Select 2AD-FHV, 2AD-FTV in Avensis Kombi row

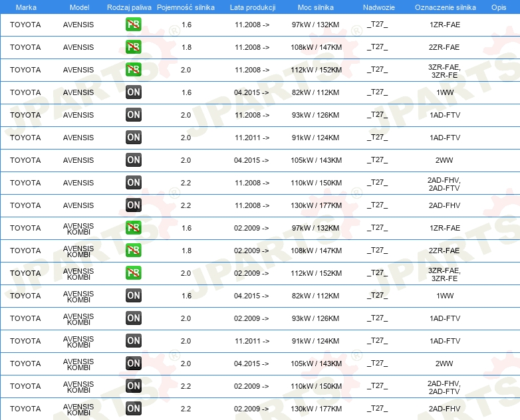coord(444,387)
